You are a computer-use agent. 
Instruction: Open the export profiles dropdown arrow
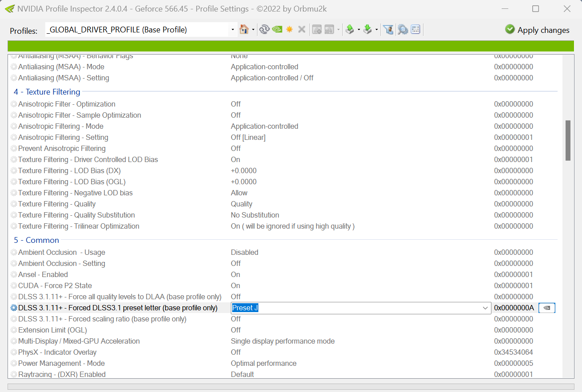358,30
